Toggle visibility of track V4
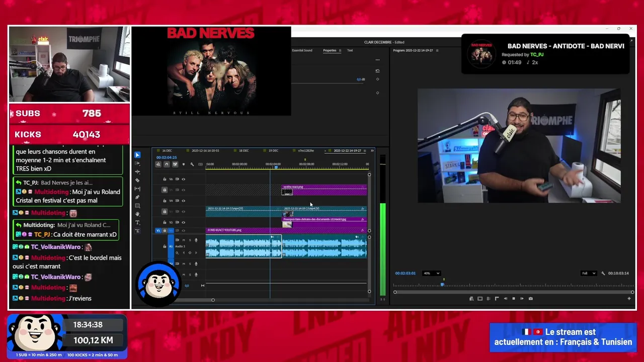The height and width of the screenshot is (362, 644). [x=184, y=201]
